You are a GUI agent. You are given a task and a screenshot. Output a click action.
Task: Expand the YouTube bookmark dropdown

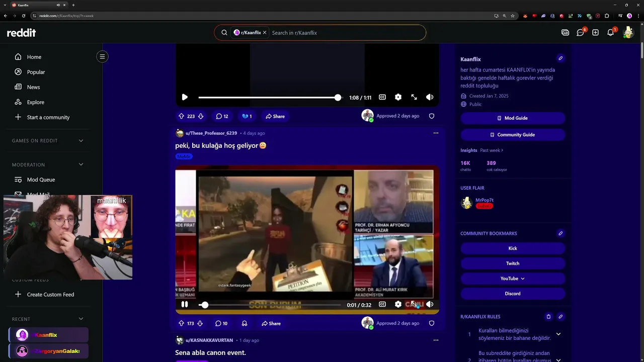coord(513,279)
